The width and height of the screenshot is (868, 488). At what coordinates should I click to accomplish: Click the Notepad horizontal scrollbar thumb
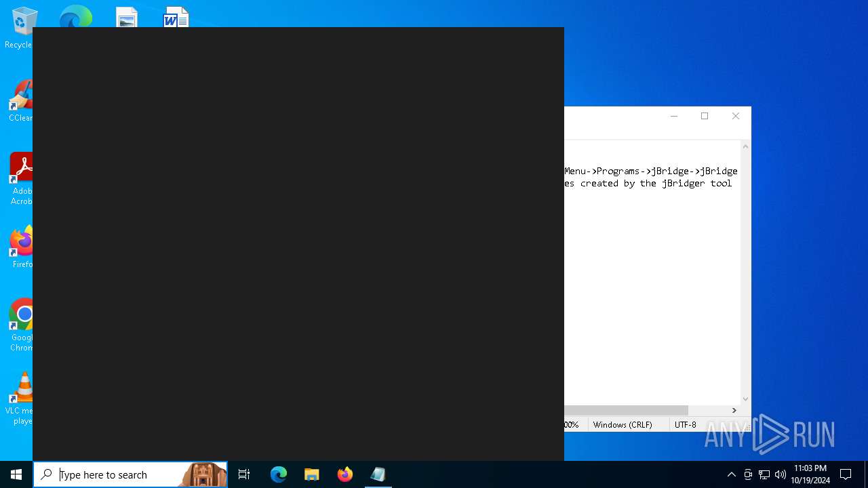627,410
